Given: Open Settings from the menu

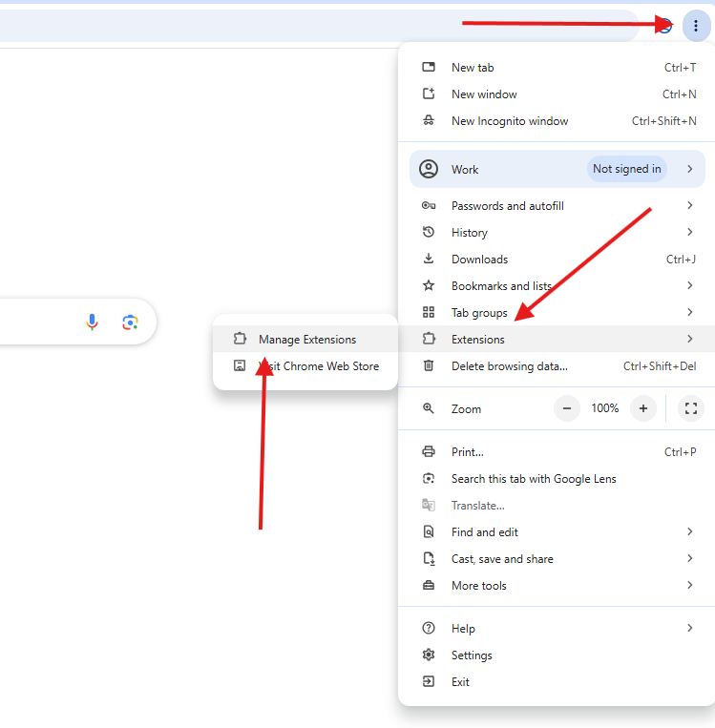Looking at the screenshot, I should [x=557, y=655].
